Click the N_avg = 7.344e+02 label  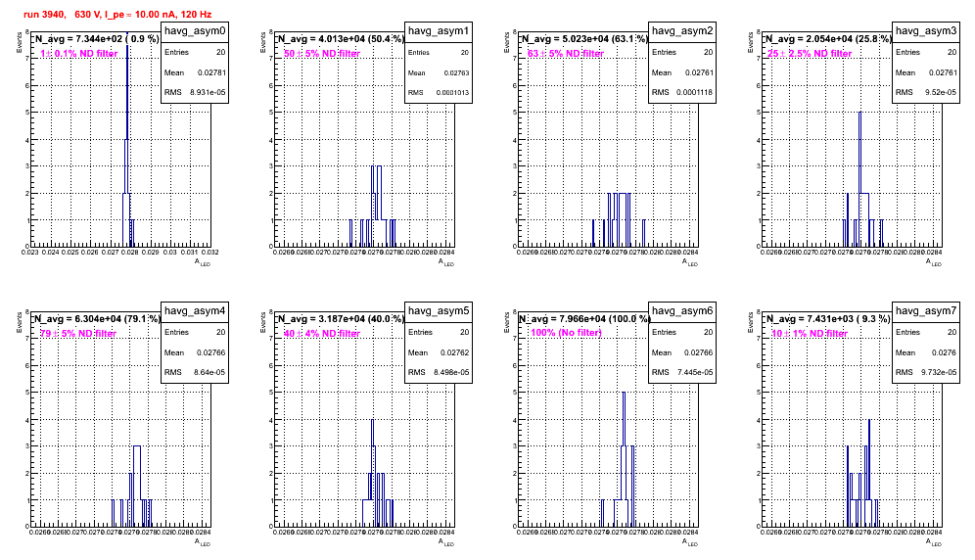[96, 39]
